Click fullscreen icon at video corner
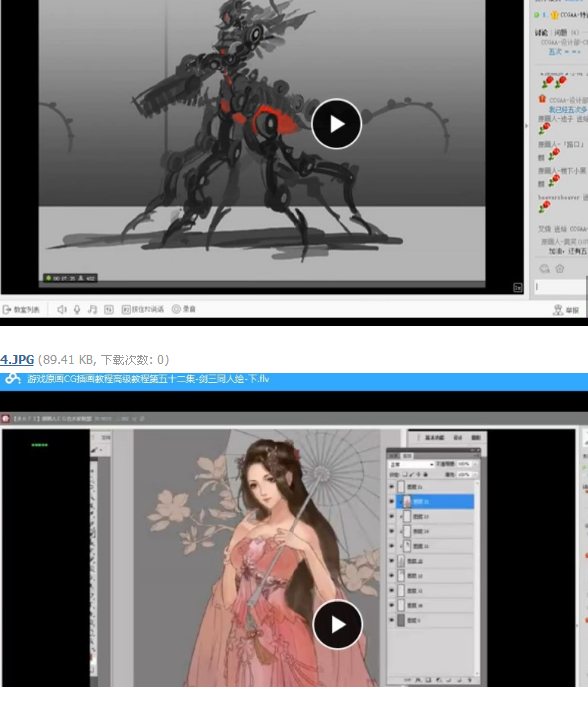Viewport: 588px width, 710px height. click(518, 287)
